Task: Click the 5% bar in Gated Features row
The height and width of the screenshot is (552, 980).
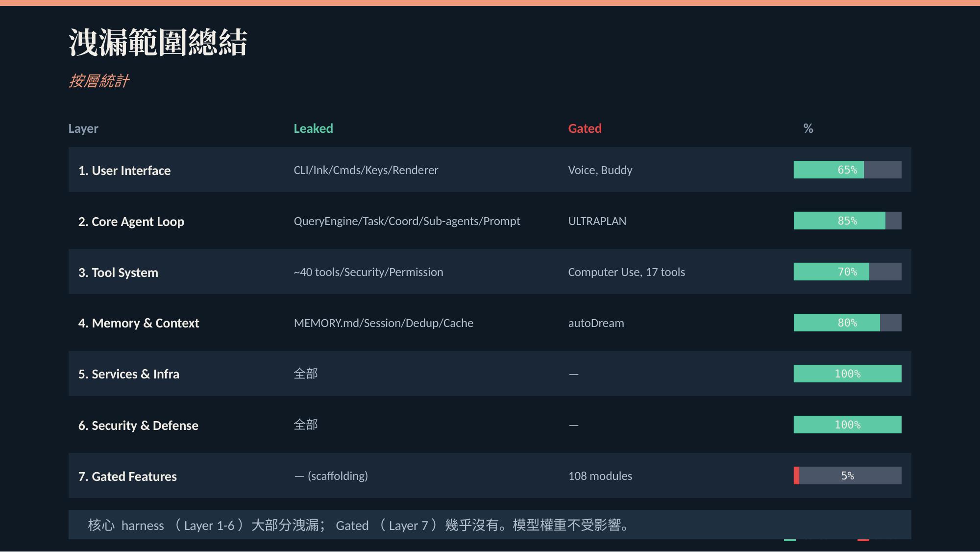Action: pos(848,476)
